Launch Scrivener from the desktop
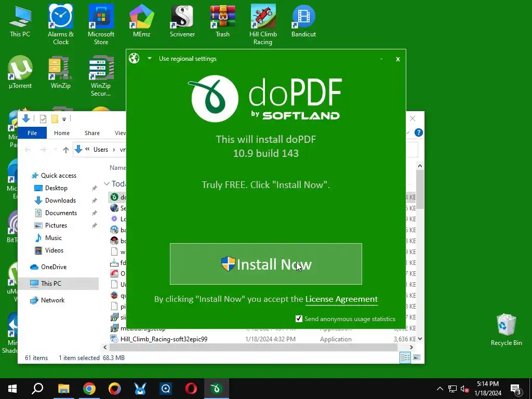 [182, 21]
